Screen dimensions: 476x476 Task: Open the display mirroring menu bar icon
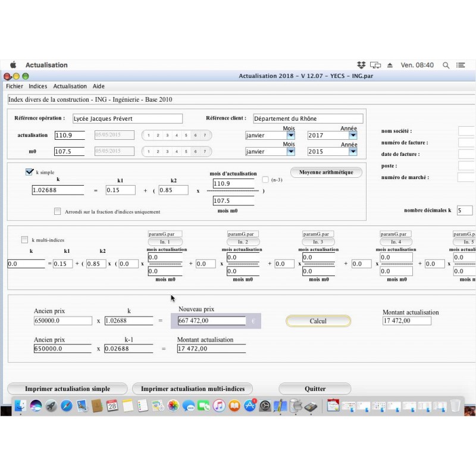coord(375,65)
